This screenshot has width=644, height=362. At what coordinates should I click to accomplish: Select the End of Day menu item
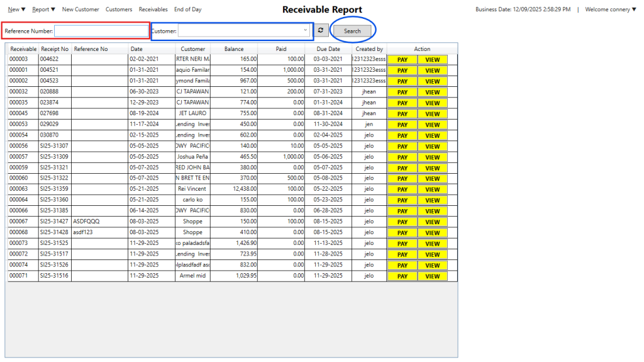point(188,9)
